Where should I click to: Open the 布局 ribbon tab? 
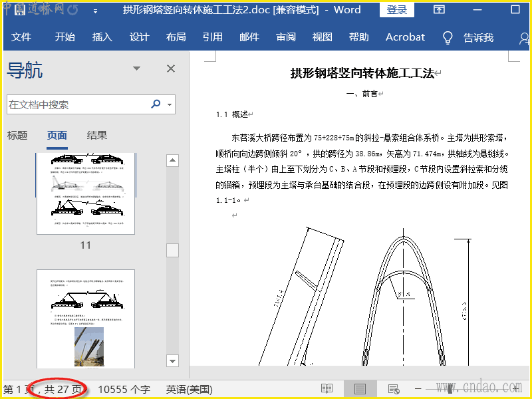(x=176, y=37)
